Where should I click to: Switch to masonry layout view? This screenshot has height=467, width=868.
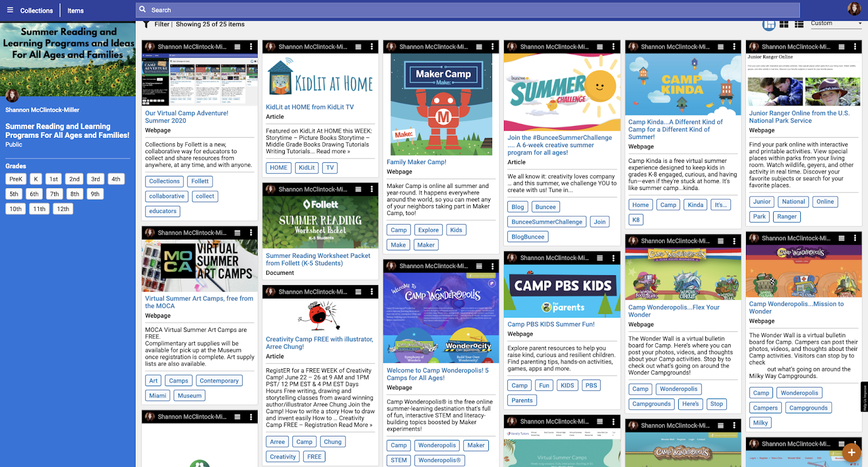click(769, 24)
